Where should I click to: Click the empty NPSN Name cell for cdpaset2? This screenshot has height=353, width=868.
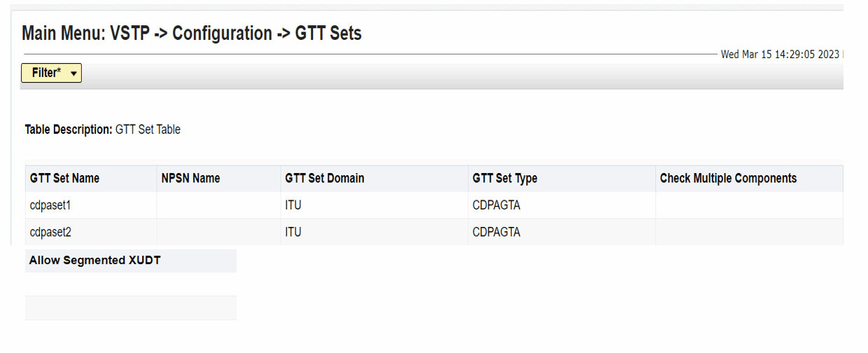pos(218,232)
